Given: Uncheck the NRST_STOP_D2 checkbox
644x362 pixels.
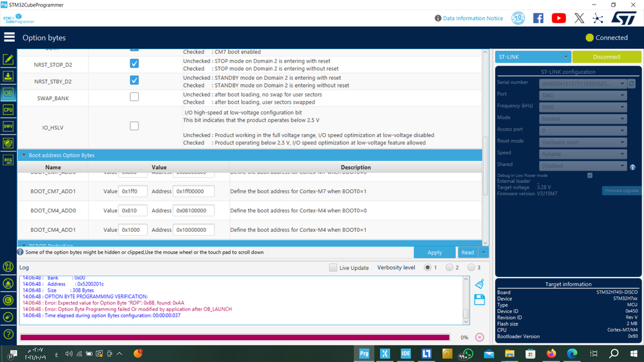Looking at the screenshot, I should [x=134, y=64].
